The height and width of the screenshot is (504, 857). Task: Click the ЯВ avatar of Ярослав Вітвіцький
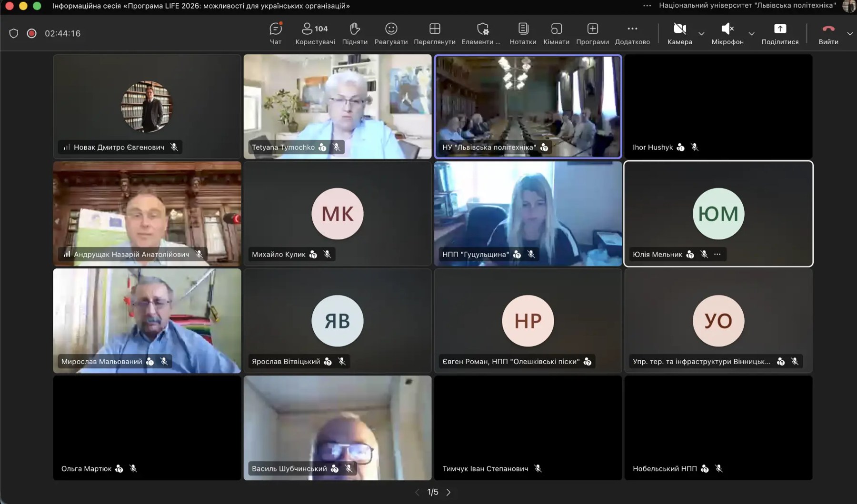click(338, 320)
